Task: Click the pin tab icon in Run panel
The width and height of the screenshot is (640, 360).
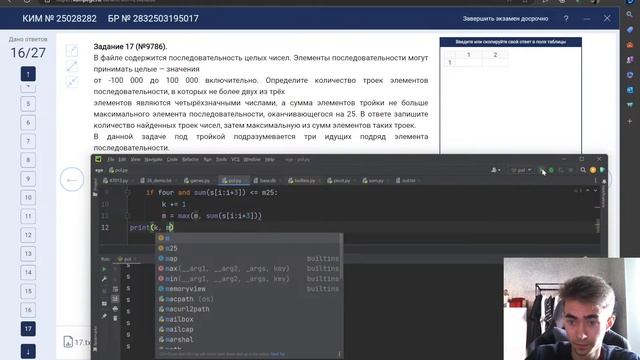Action: [x=104, y=316]
